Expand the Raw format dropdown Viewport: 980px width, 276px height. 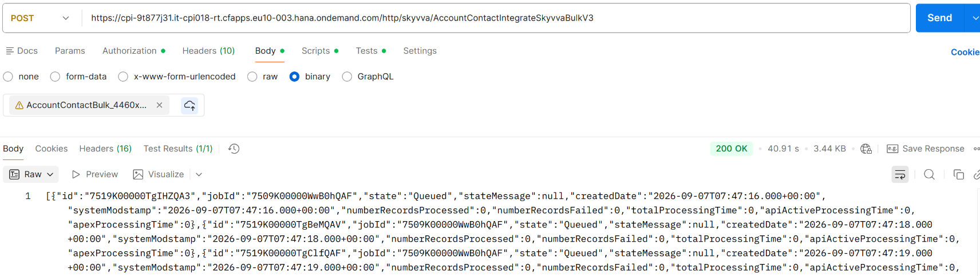click(x=31, y=174)
